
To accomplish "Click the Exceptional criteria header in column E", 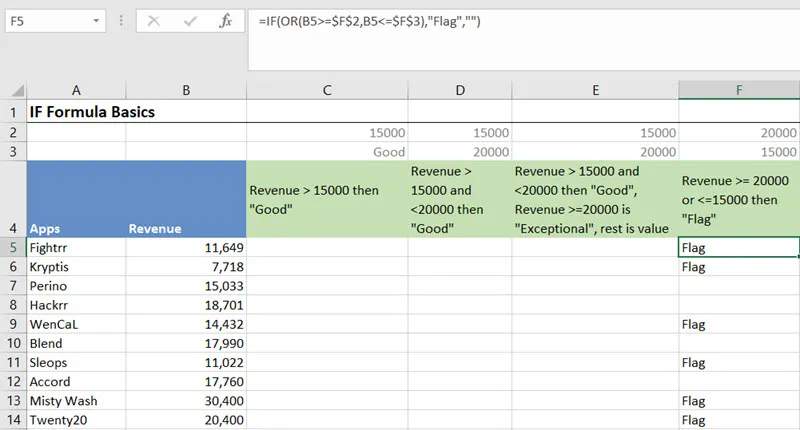I will pos(594,199).
